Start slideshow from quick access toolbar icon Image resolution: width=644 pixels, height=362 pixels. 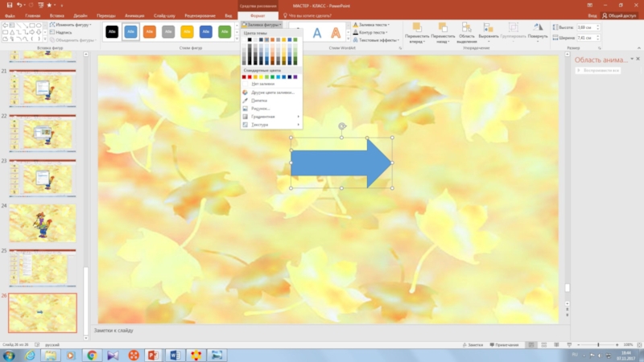pos(40,6)
